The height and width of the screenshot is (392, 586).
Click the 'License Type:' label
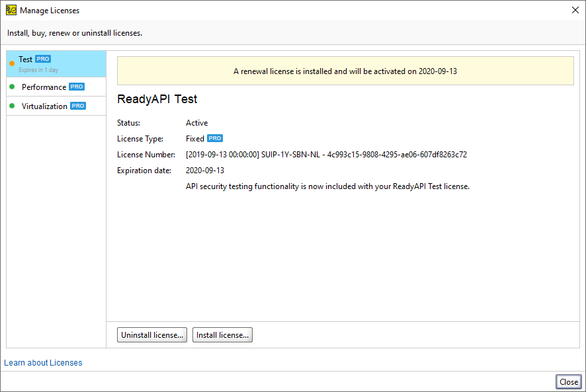pos(140,139)
